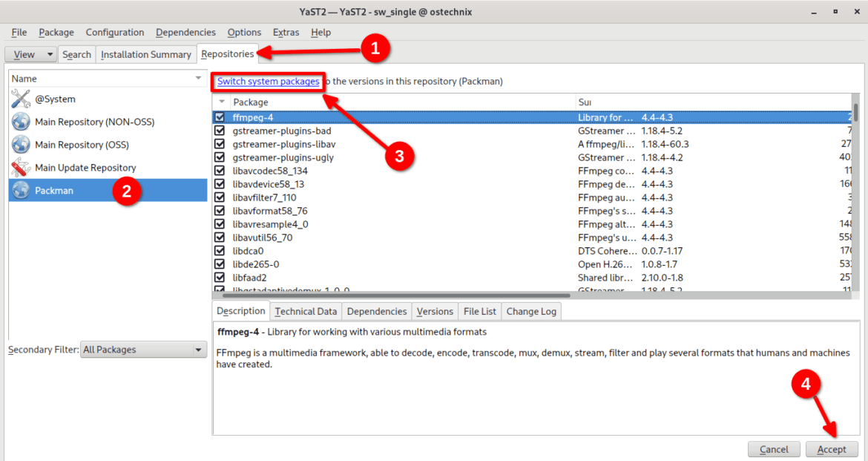
Task: Toggle checkbox for libavcodec58_134
Action: 220,171
